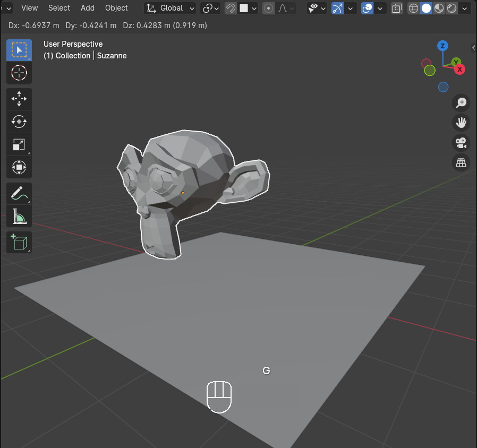Toggle snapping magnet icon
This screenshot has width=477, height=448.
coord(231,8)
